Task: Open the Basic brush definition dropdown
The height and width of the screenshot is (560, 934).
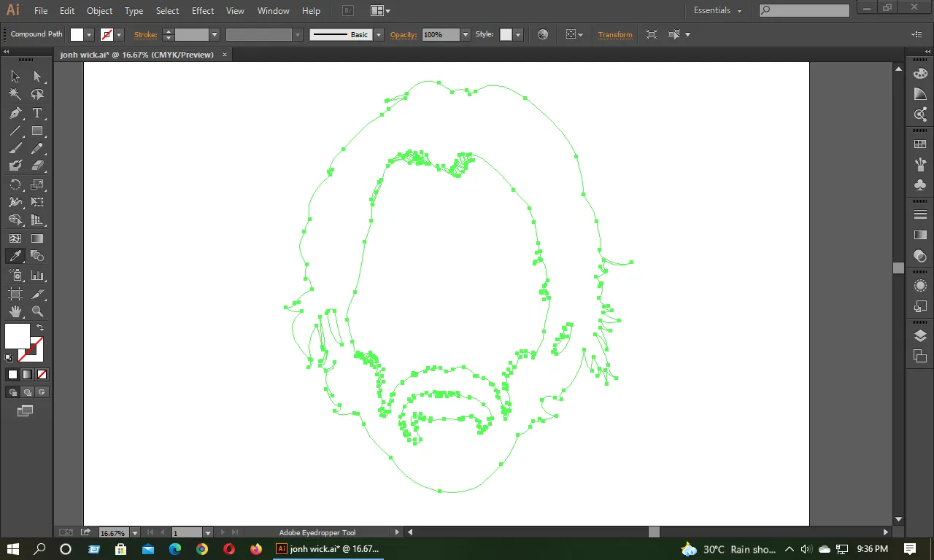Action: [x=379, y=34]
